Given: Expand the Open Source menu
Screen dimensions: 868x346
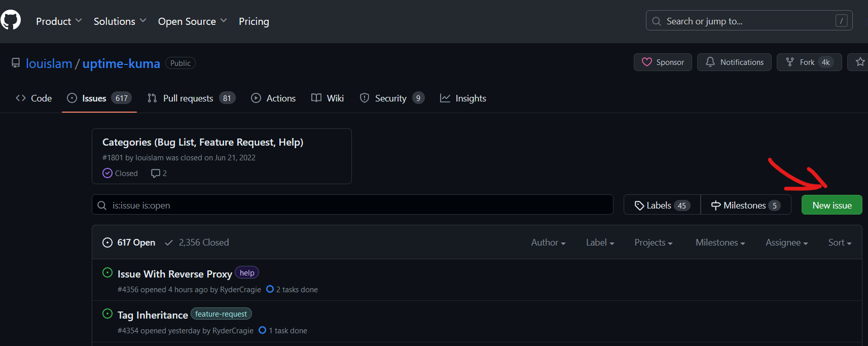Looking at the screenshot, I should point(193,21).
